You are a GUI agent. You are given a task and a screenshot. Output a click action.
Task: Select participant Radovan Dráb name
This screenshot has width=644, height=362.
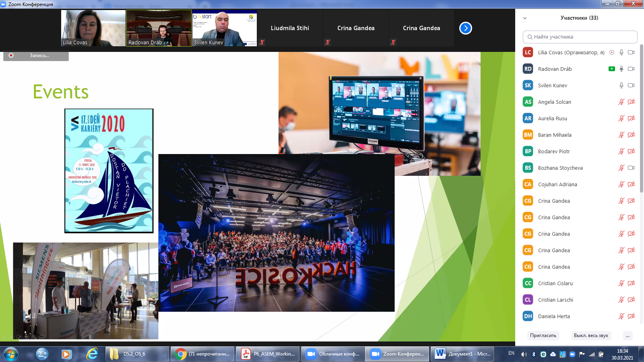coord(555,69)
